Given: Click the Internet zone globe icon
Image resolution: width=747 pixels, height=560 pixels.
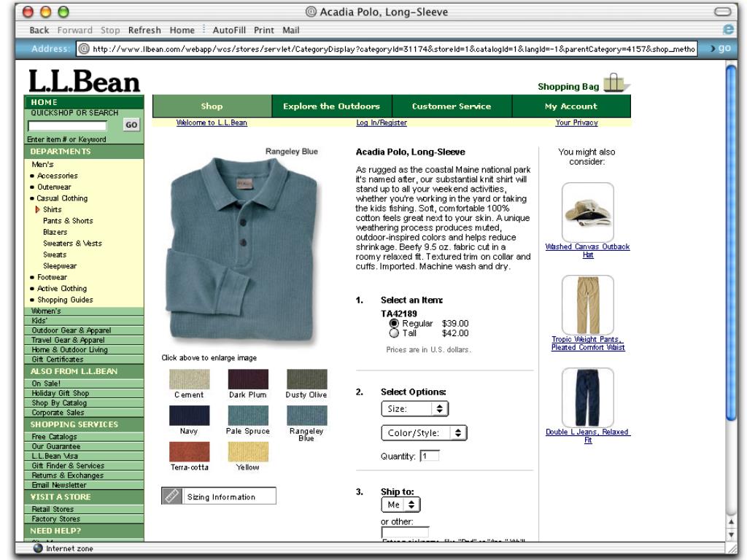Looking at the screenshot, I should click(38, 548).
